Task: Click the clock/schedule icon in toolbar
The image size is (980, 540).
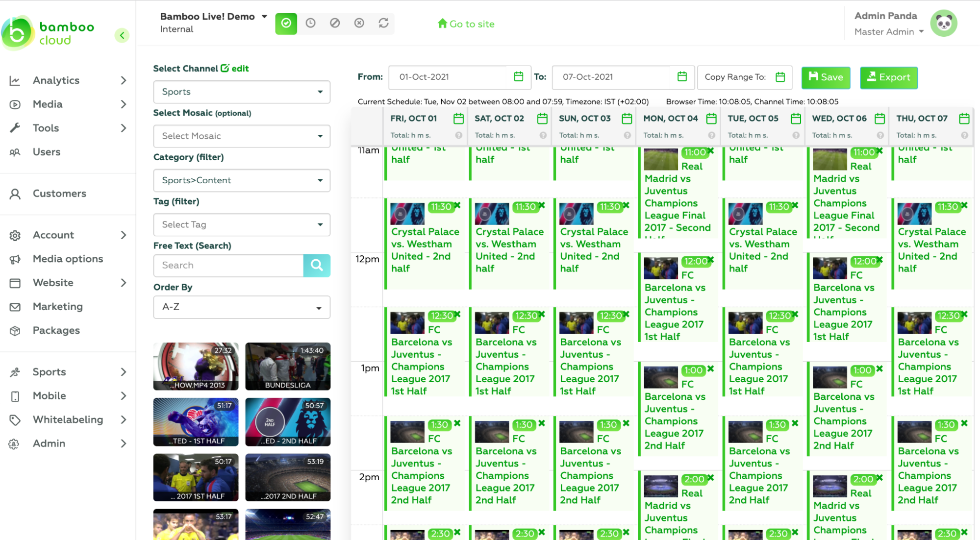Action: click(x=311, y=24)
